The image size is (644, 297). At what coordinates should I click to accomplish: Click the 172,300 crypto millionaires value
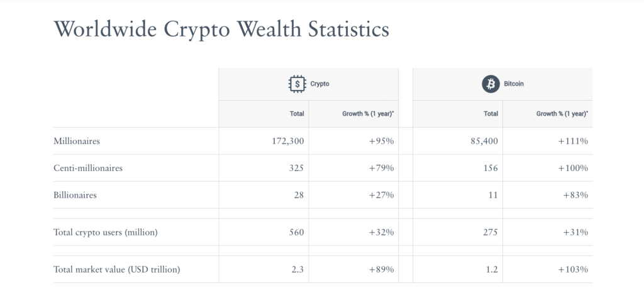coord(288,142)
